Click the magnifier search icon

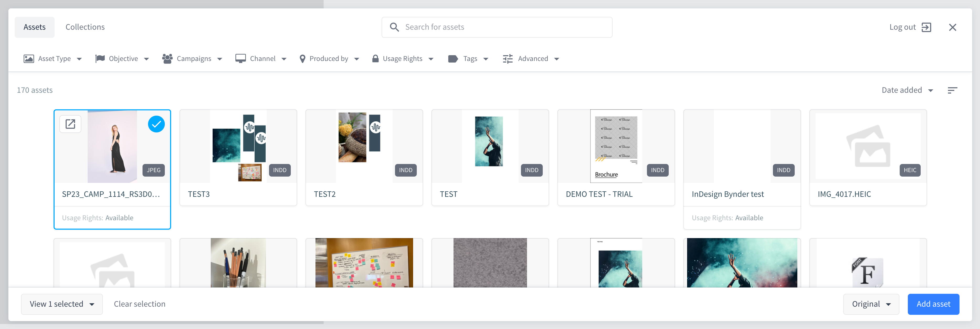tap(394, 27)
